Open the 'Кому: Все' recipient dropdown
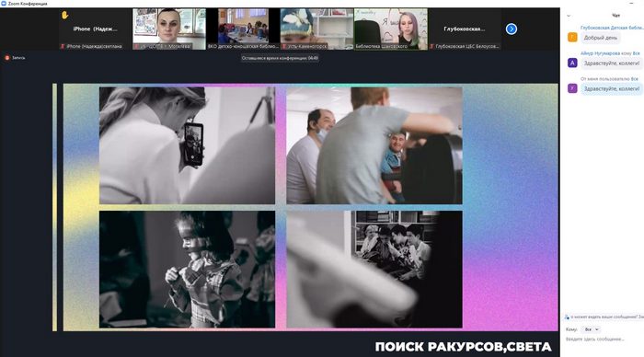The width and height of the screenshot is (644, 357). [592, 329]
